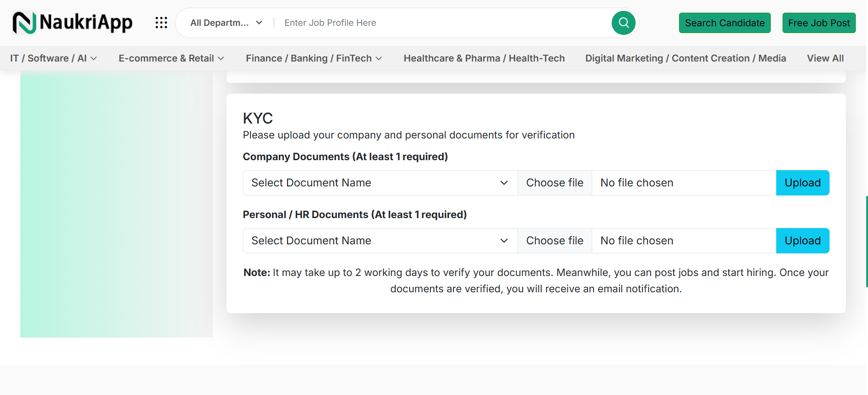Click the View All categories link
This screenshot has width=868, height=395.
(825, 58)
